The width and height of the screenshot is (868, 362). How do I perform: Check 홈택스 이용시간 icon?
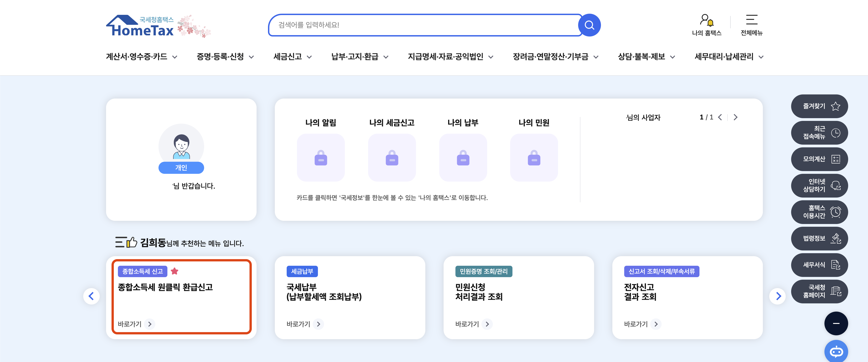[x=835, y=212]
